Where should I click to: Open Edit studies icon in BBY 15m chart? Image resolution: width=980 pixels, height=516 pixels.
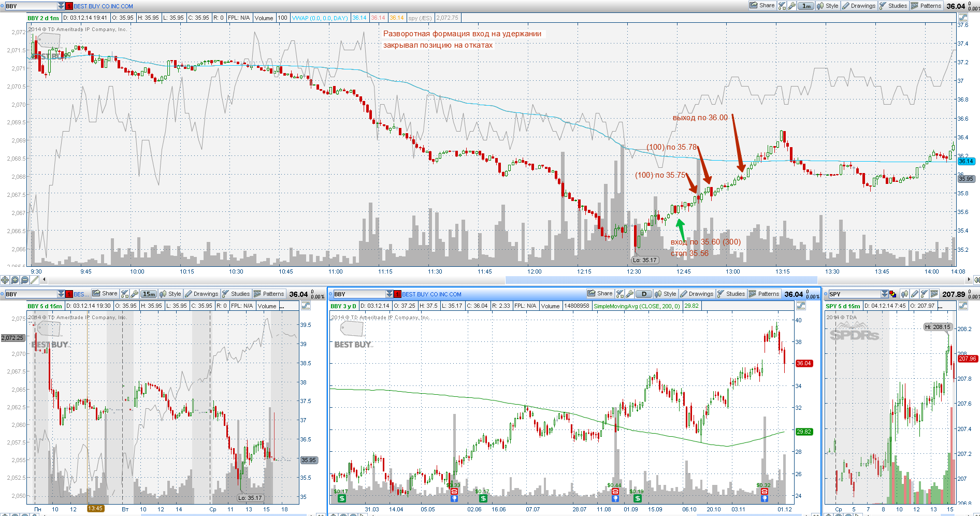click(124, 294)
